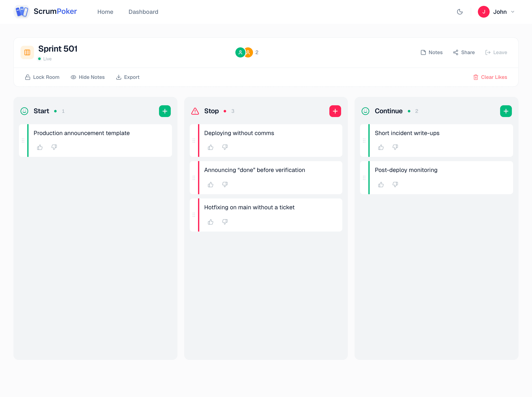Dislike Hotfixing on main without a ticket
This screenshot has height=397, width=532.
point(225,222)
